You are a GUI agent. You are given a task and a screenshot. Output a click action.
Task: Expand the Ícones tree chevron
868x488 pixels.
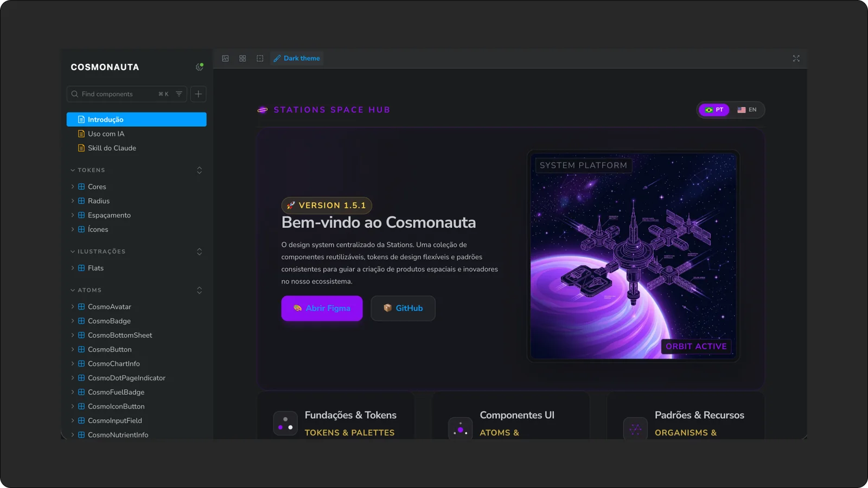73,229
